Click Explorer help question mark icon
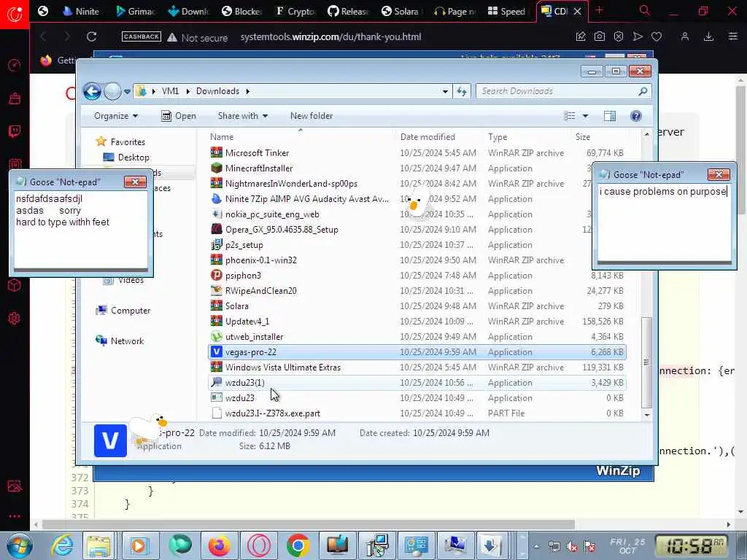The width and height of the screenshot is (747, 560). 635,116
